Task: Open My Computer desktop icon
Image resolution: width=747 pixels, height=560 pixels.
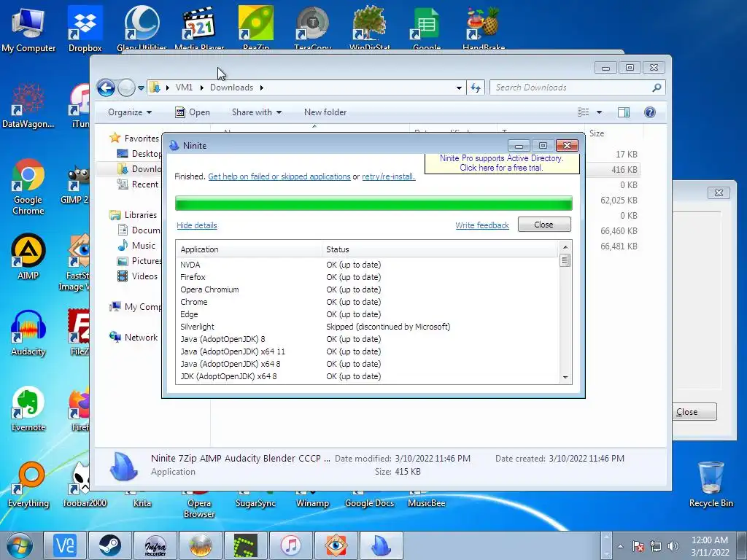Action: pos(28,29)
